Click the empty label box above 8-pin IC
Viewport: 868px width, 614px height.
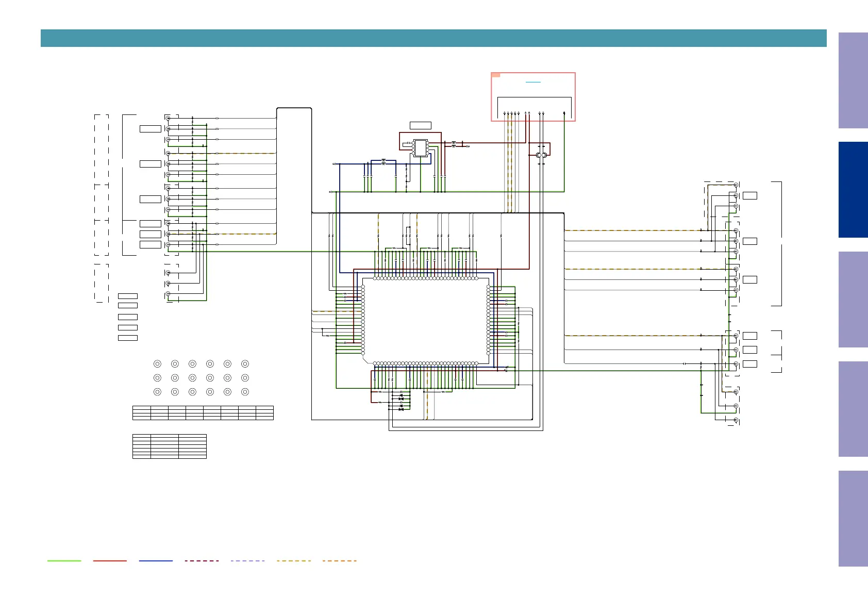tap(420, 125)
